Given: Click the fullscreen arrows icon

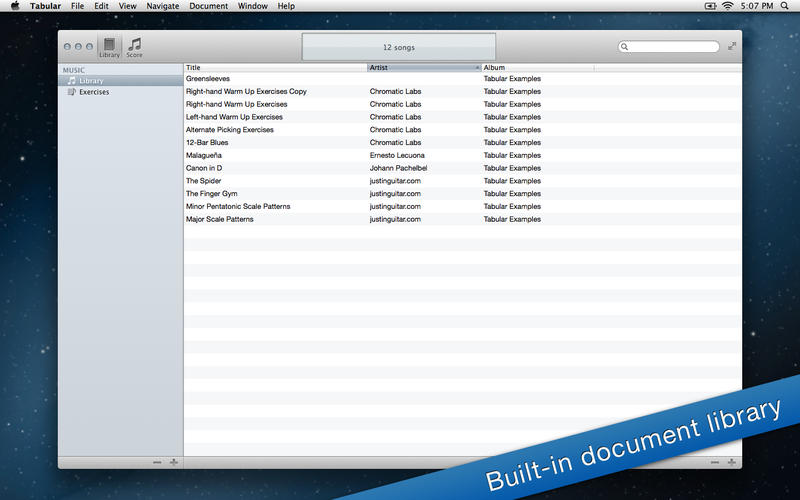Looking at the screenshot, I should click(732, 46).
